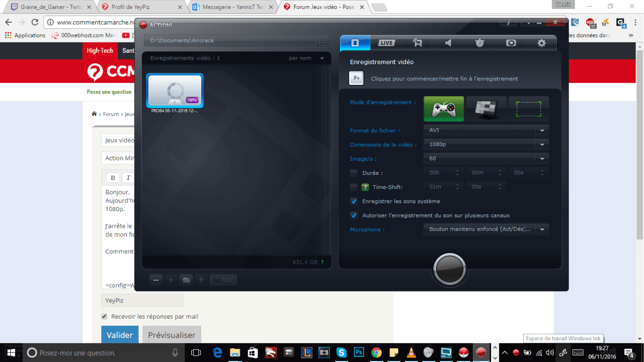Open the benchmark stopwatch tab
This screenshot has height=362, width=644.
click(479, 43)
